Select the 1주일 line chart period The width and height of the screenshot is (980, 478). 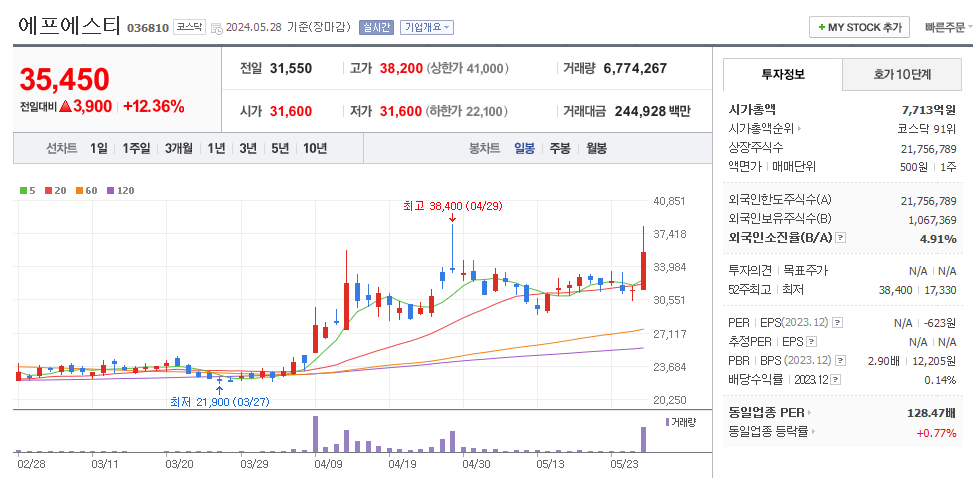[x=136, y=148]
